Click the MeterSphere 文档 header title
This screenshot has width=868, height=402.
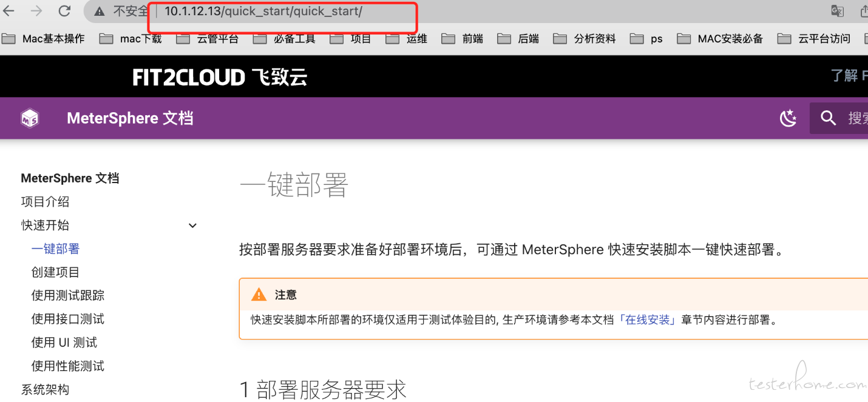coord(130,118)
